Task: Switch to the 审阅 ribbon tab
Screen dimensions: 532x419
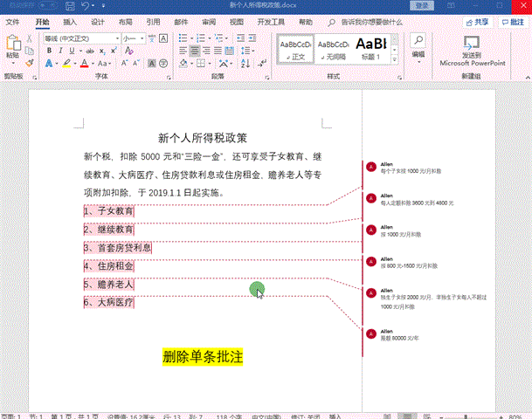Action: click(x=209, y=21)
